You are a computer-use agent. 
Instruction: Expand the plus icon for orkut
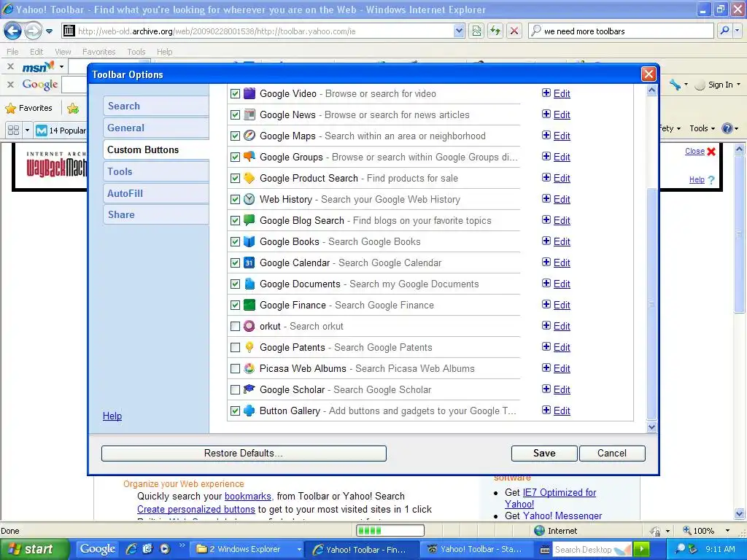(x=546, y=325)
